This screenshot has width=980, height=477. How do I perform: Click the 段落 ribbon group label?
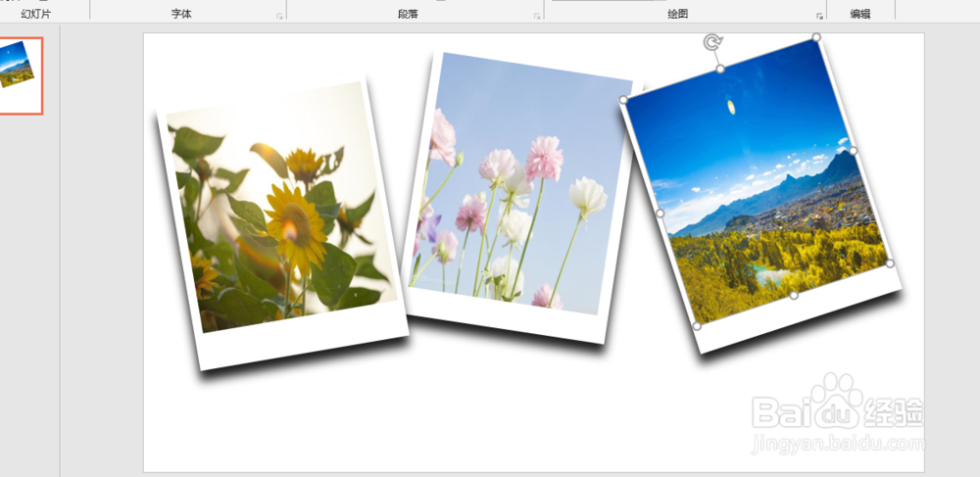coord(408,14)
